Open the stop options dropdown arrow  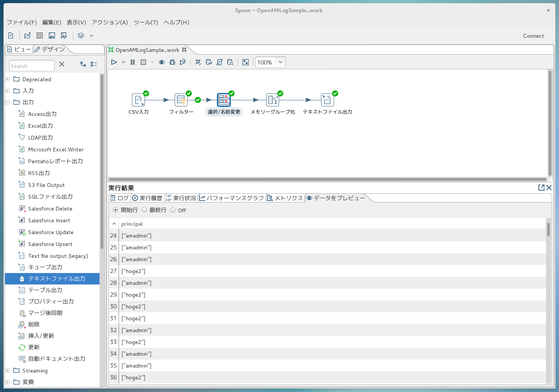[x=153, y=62]
